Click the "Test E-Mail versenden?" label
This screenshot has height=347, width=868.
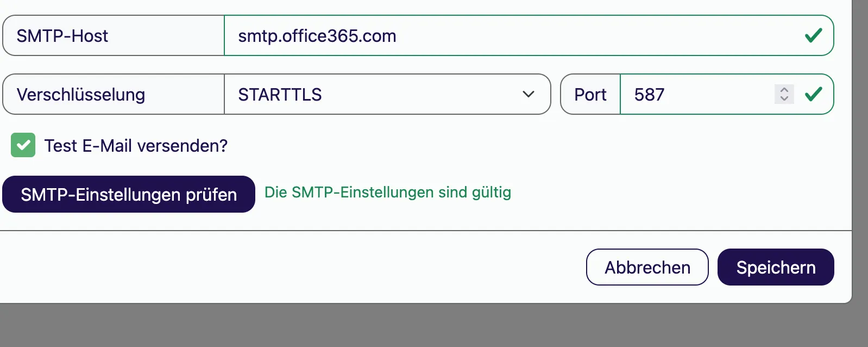coord(136,146)
